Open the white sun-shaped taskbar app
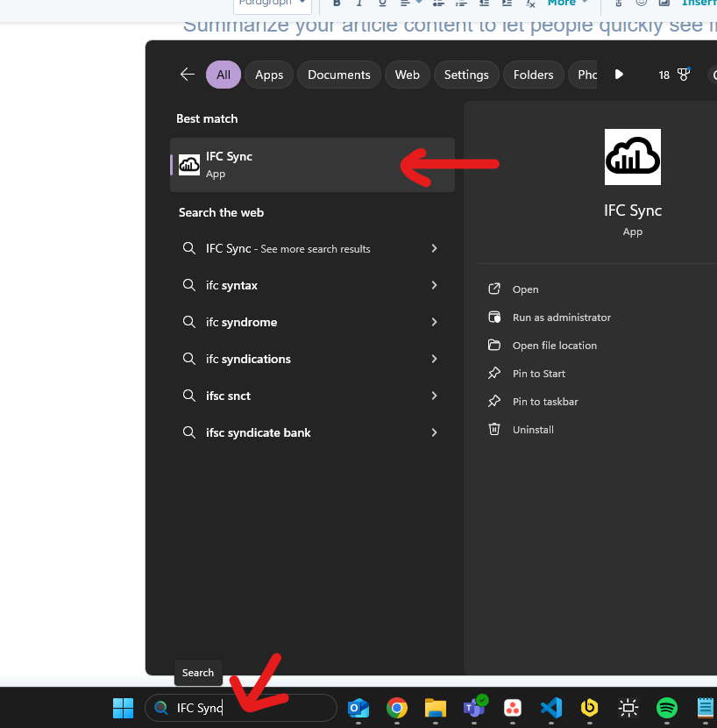The image size is (717, 728). tap(628, 708)
